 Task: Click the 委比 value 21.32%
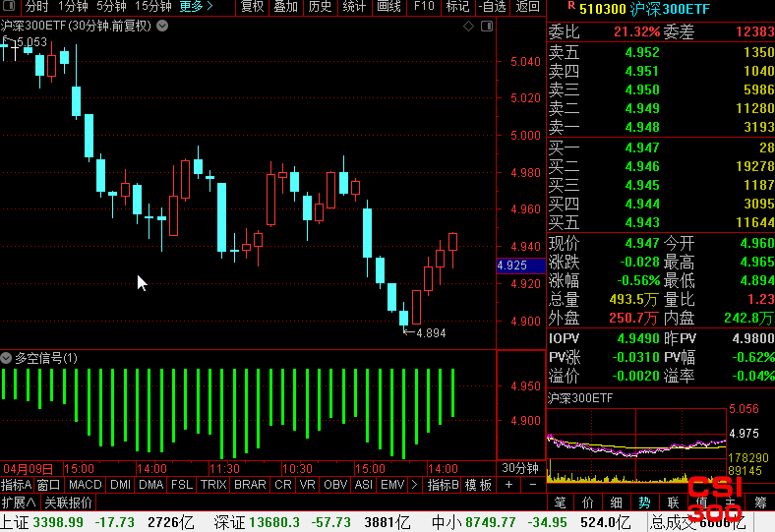pyautogui.click(x=636, y=32)
